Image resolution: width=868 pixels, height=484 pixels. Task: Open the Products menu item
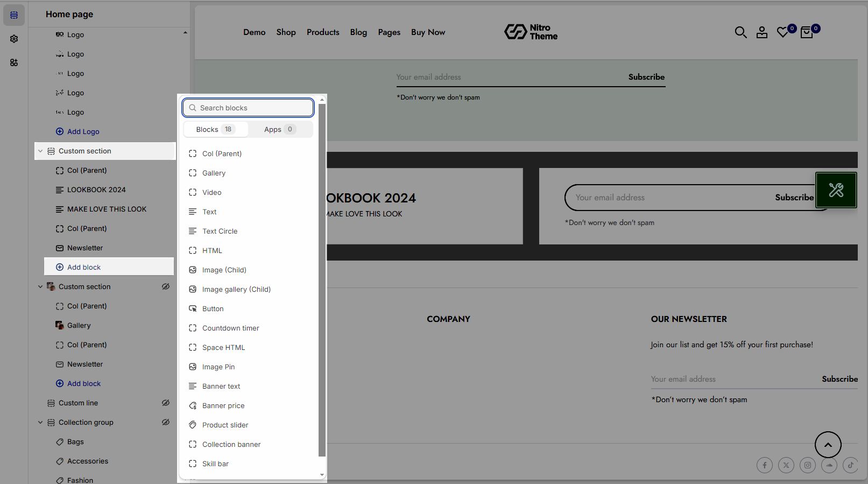pyautogui.click(x=323, y=32)
